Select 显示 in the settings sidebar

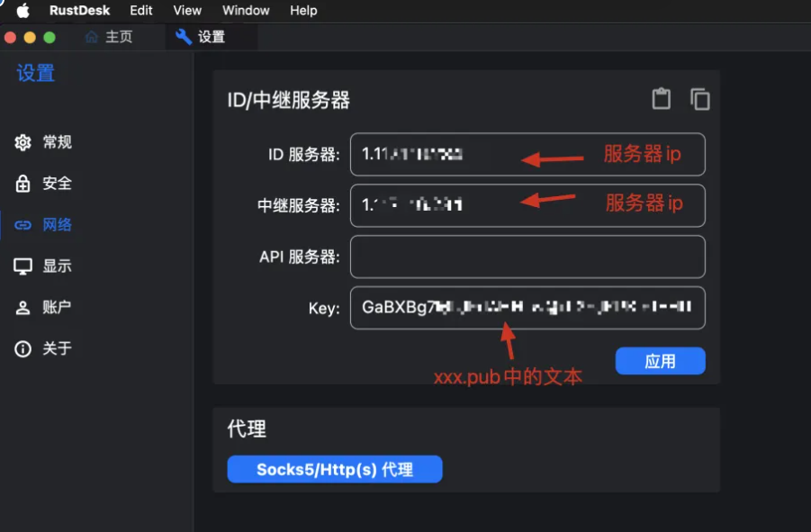57,266
